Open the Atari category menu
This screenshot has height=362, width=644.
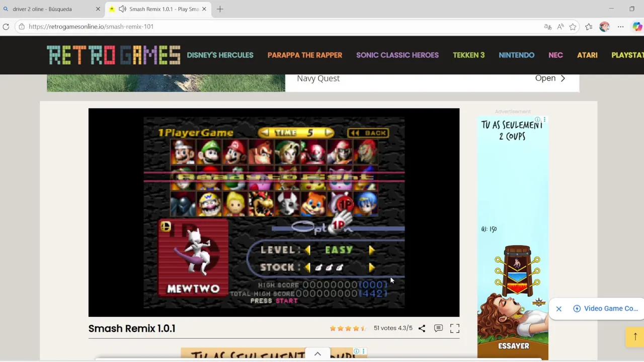click(x=587, y=55)
